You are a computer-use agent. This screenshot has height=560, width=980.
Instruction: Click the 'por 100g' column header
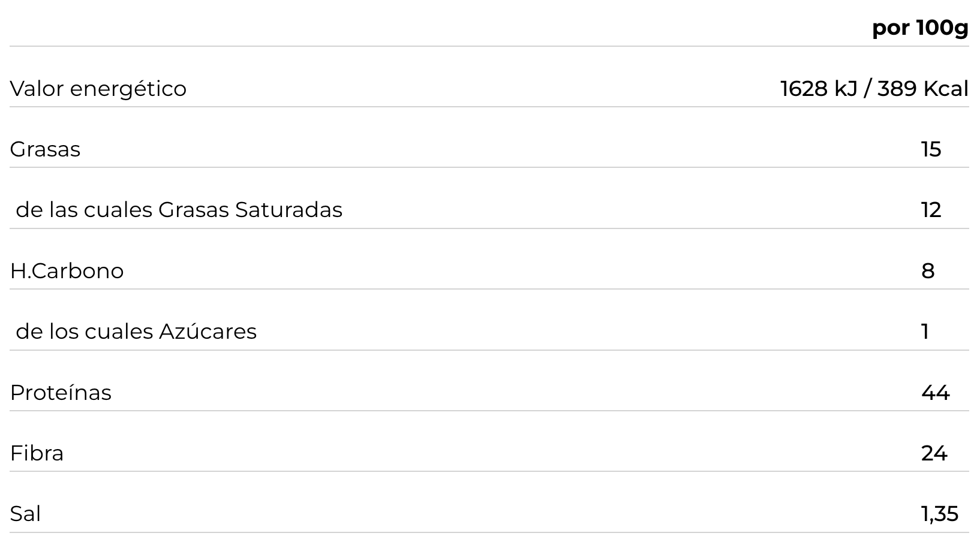pyautogui.click(x=920, y=28)
